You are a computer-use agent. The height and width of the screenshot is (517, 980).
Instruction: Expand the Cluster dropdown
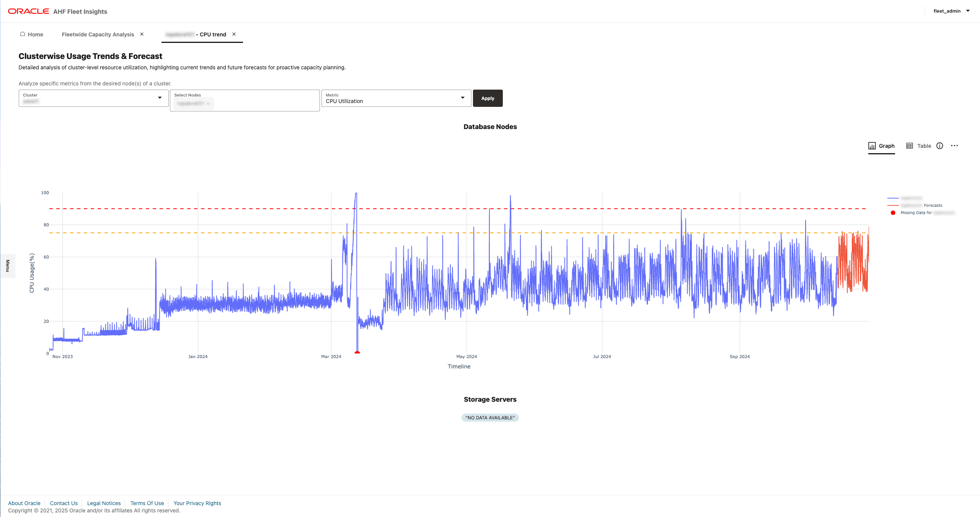[x=160, y=98]
